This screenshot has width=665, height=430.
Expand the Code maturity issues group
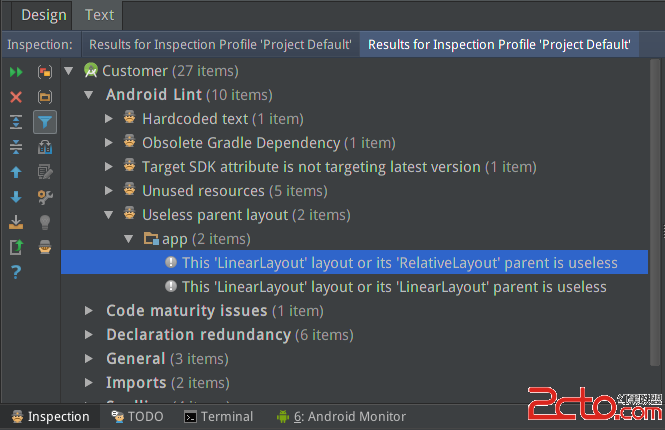click(90, 311)
